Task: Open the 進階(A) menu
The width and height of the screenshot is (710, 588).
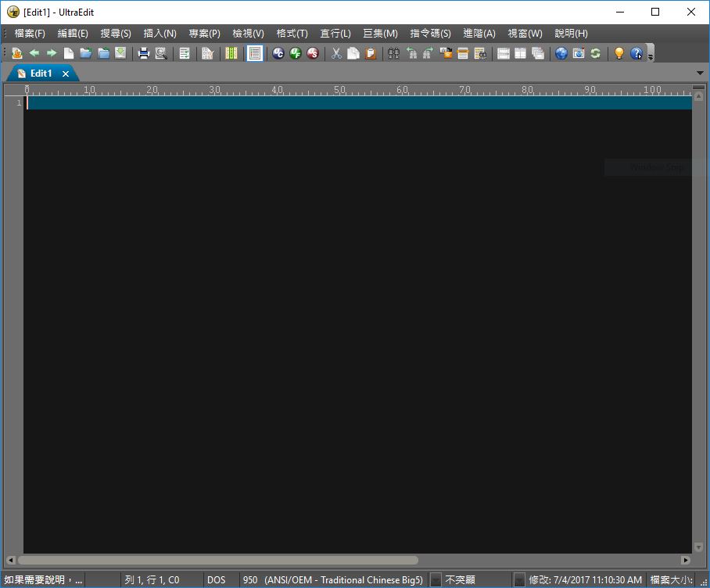Action: click(x=479, y=34)
